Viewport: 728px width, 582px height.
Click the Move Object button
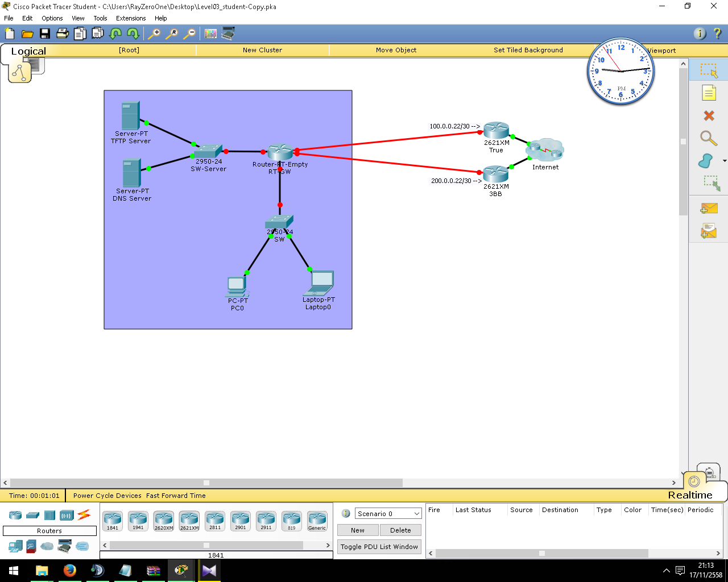(x=396, y=50)
